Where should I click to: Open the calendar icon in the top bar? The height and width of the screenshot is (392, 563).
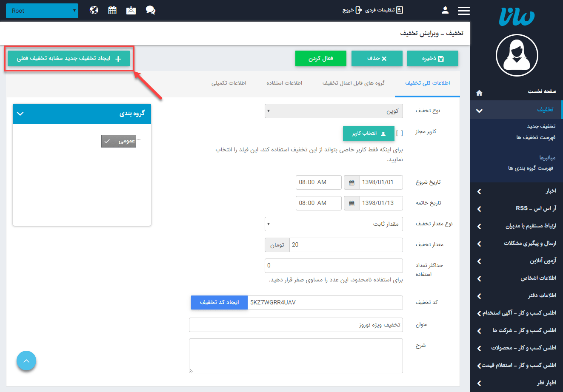coord(112,10)
